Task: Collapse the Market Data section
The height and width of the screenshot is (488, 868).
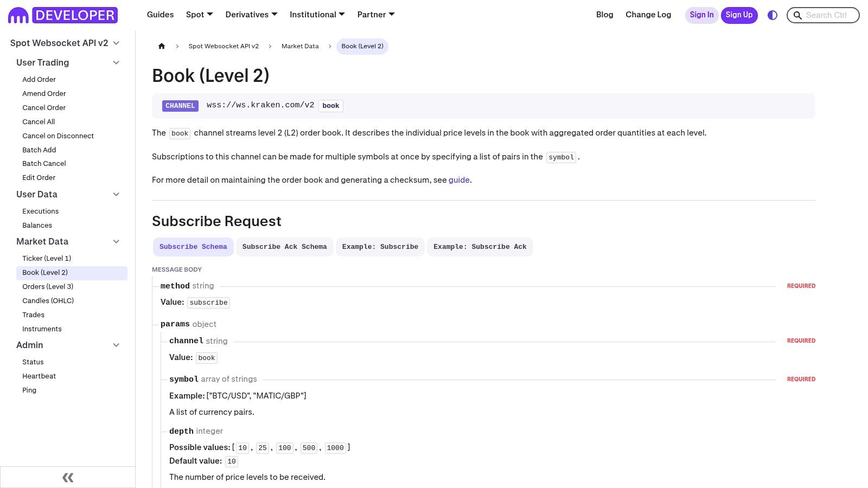Action: pos(116,241)
